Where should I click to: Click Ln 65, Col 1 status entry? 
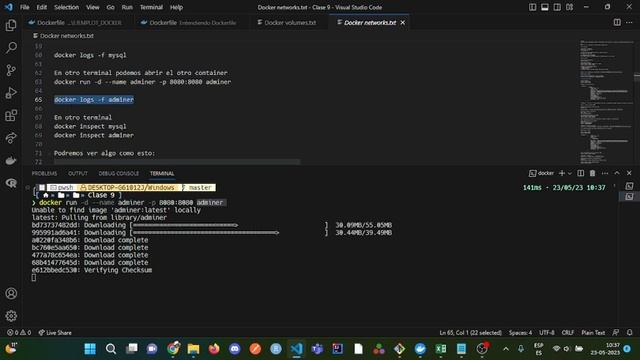470,333
